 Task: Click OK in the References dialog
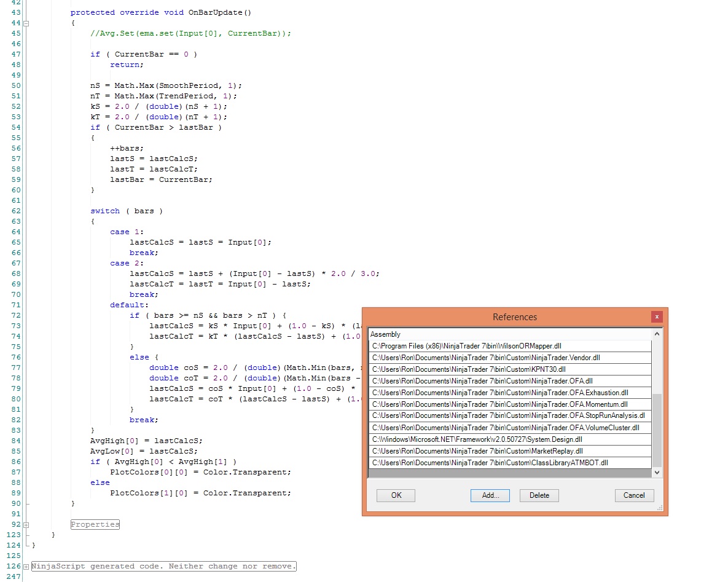(x=396, y=495)
